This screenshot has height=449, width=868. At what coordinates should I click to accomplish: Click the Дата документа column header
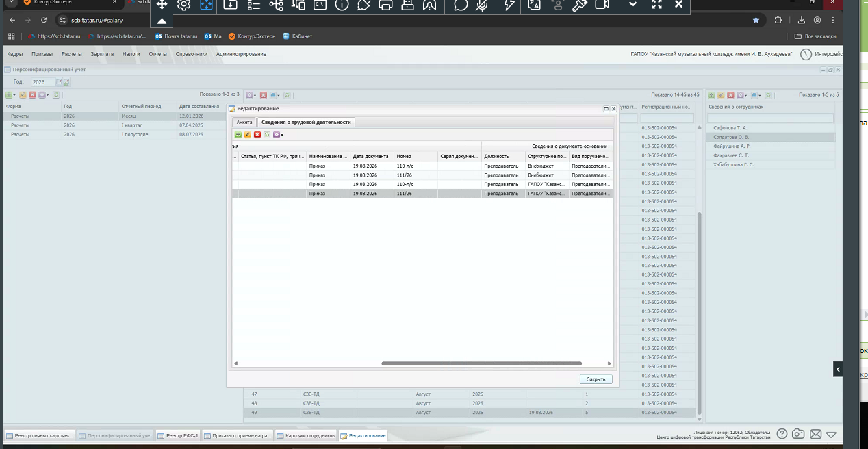click(372, 156)
